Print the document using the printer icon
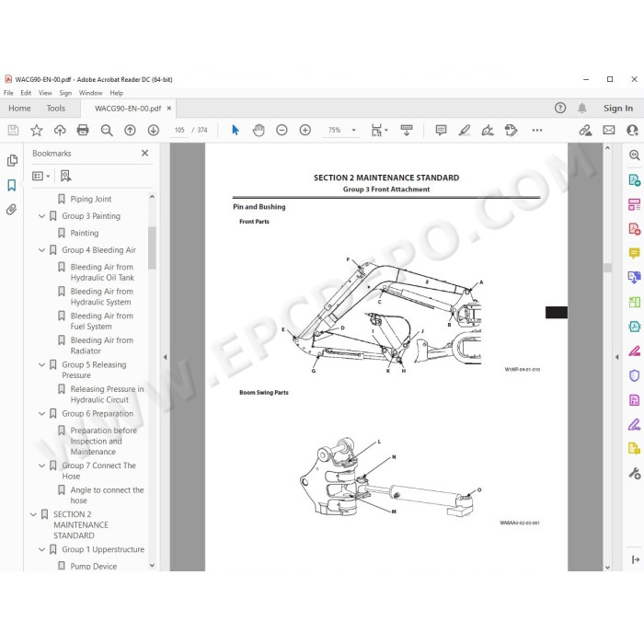644x644 pixels. pos(83,131)
